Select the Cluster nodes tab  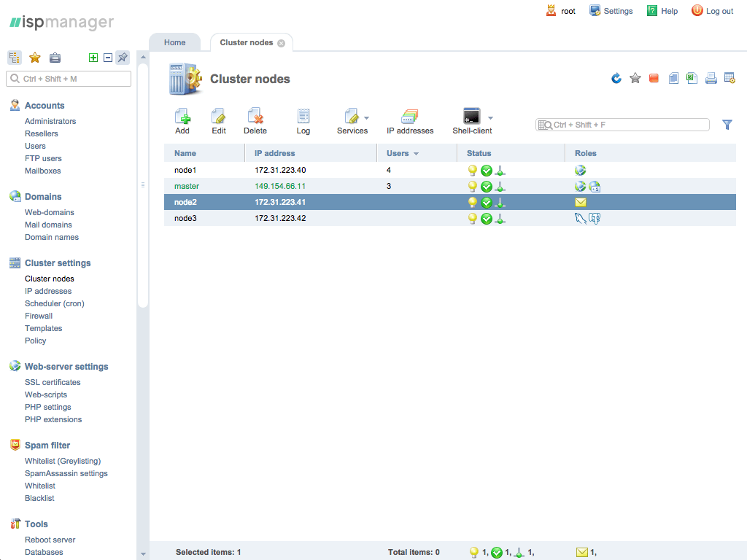pos(247,42)
